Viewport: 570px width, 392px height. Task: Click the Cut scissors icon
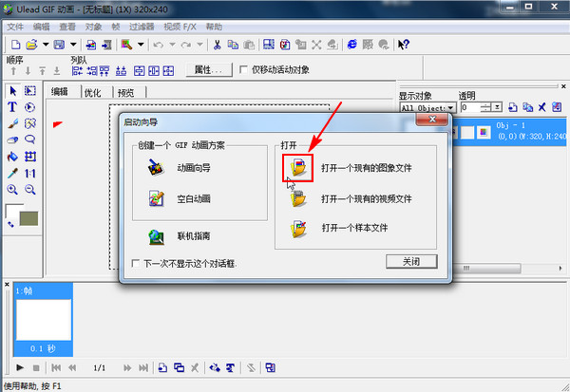[x=217, y=45]
